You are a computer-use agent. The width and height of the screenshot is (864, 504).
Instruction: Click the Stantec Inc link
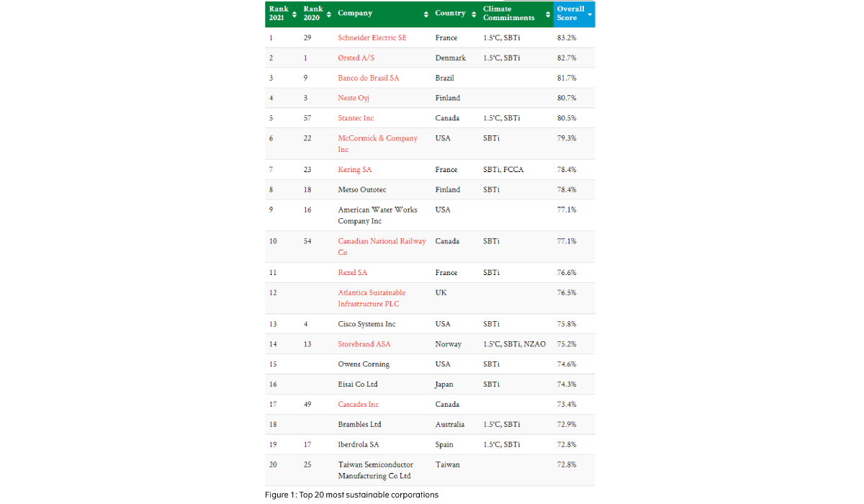[356, 118]
